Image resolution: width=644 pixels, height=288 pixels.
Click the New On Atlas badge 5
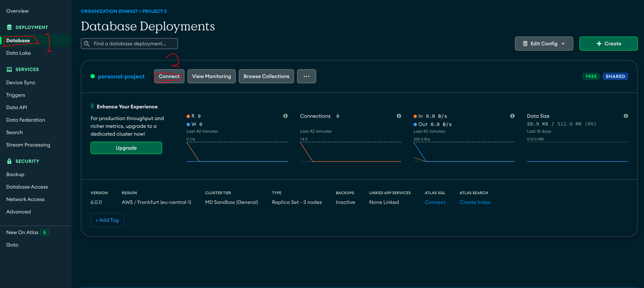point(45,232)
